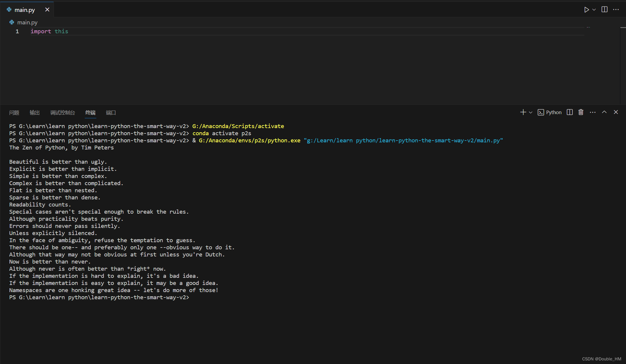
Task: Select the 终端 panel tab
Action: (x=90, y=113)
